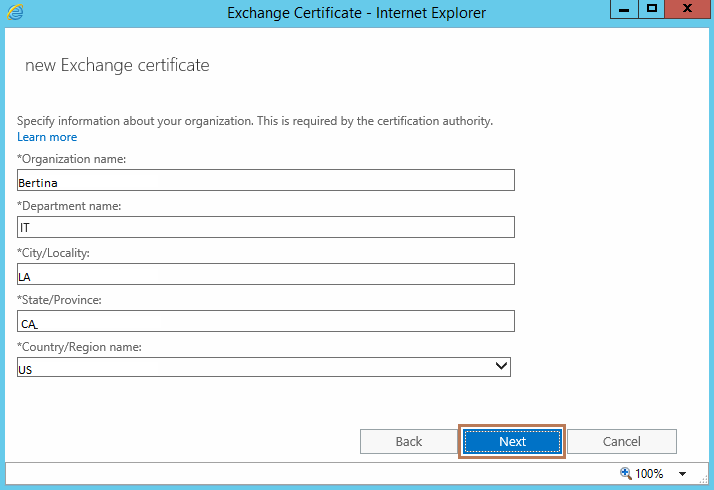714x490 pixels.
Task: Open the zoom level arrow beside 100%
Action: (x=682, y=474)
